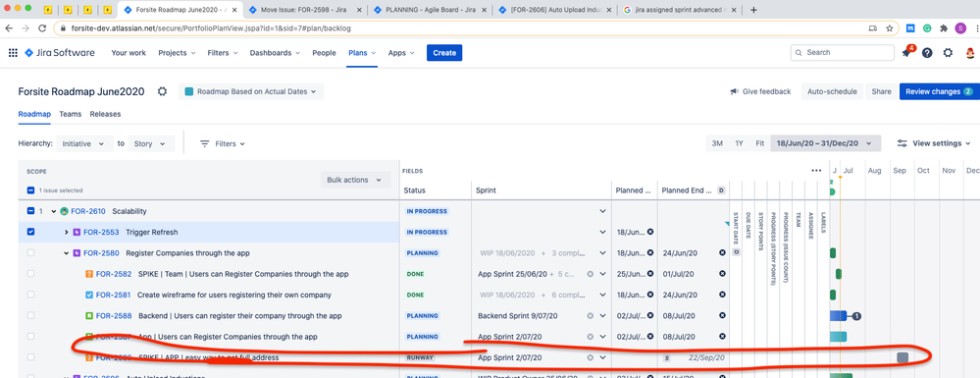Clear the 01/Jul/20 planned end date

click(x=723, y=274)
